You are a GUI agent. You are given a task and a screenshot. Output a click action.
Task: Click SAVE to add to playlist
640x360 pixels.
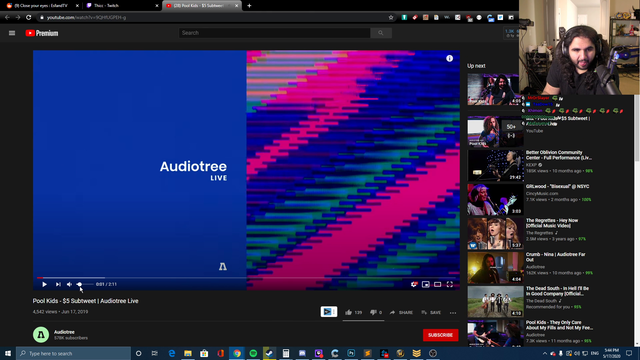(431, 313)
